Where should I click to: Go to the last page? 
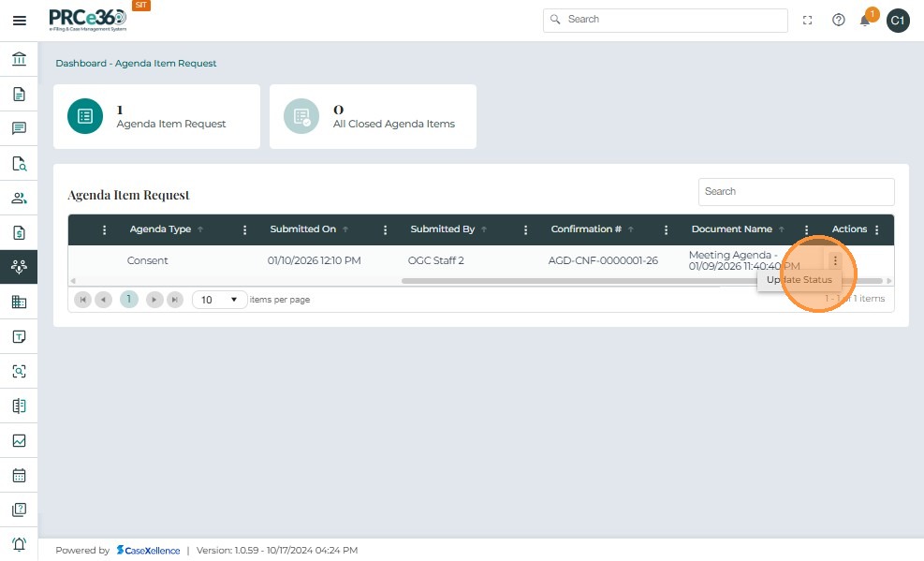pyautogui.click(x=174, y=300)
